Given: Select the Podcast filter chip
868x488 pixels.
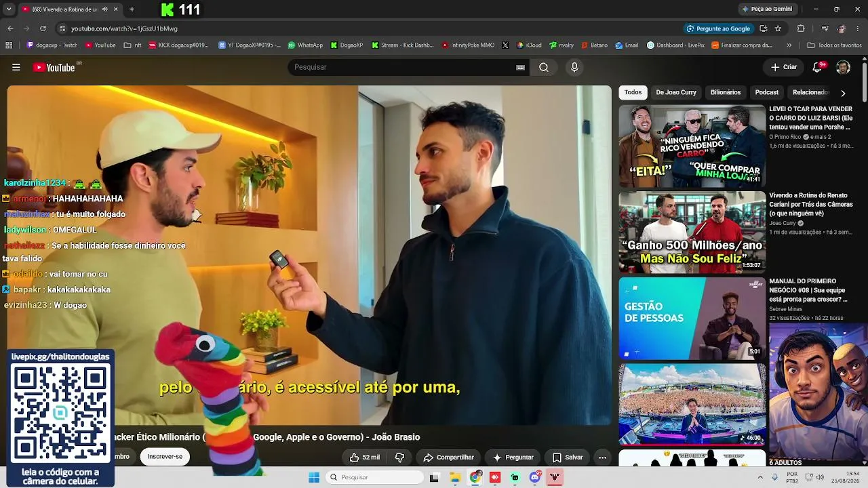Looking at the screenshot, I should pos(767,92).
